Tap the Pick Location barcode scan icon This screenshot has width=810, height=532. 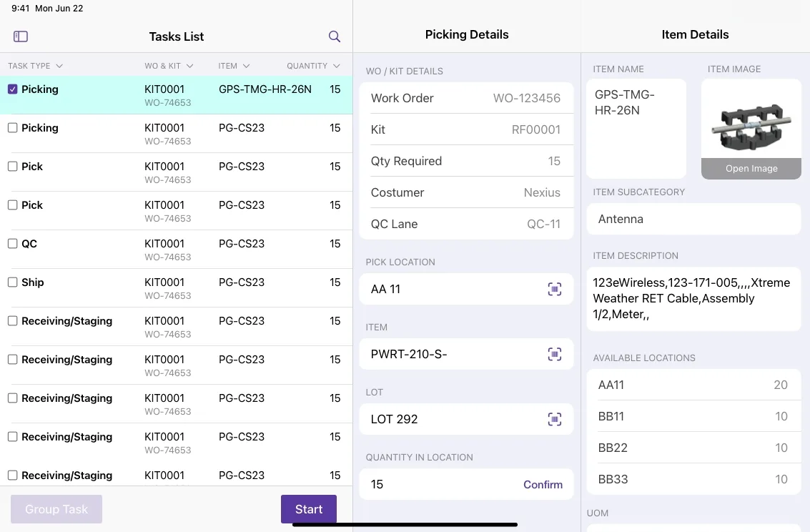[554, 290]
